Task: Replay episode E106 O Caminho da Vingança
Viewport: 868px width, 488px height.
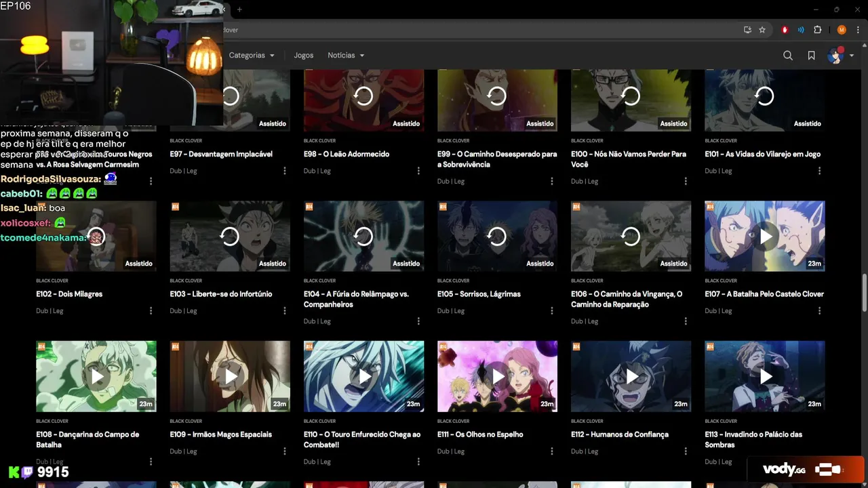Action: (631, 236)
